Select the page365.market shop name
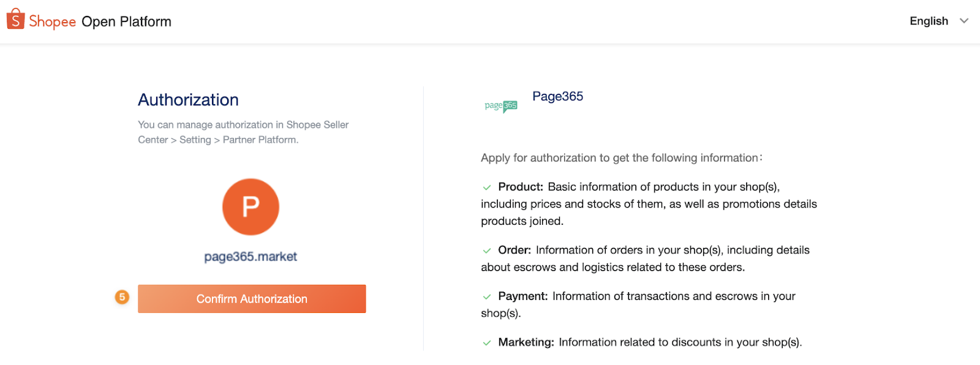This screenshot has width=980, height=365. (251, 257)
